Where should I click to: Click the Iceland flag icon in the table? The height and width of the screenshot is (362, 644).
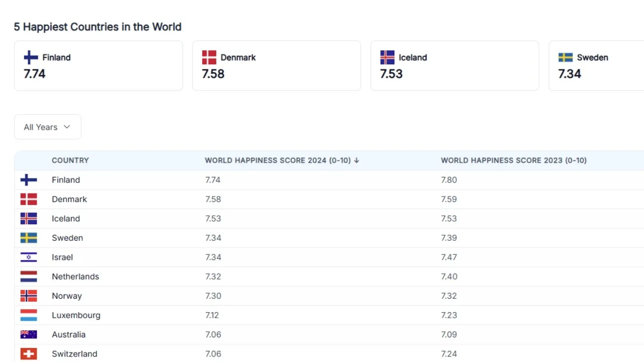(29, 218)
